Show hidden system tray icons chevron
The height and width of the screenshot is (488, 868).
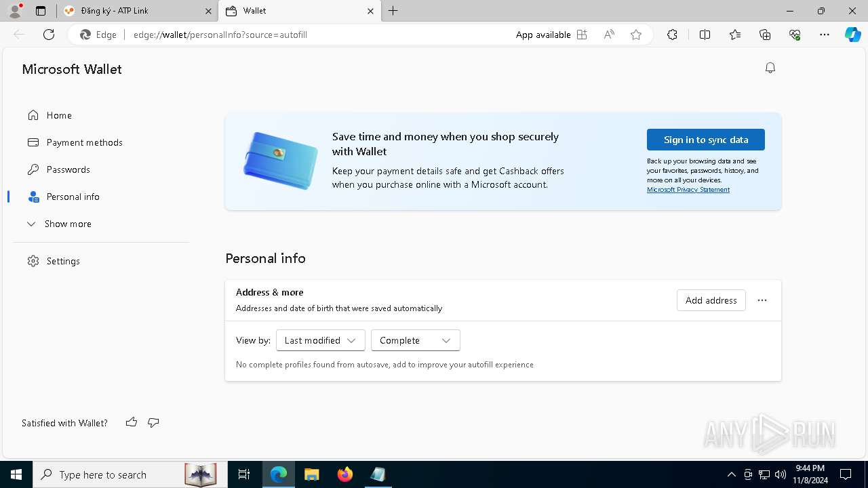[x=731, y=474]
